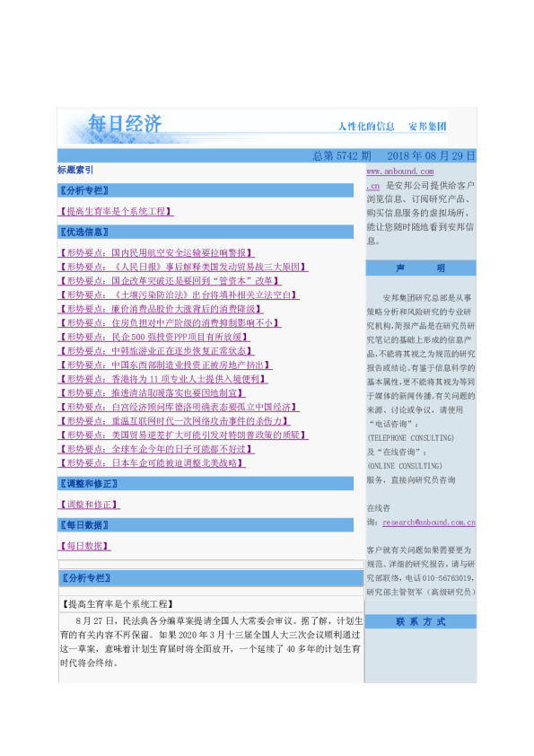Click the 声明 sidebar heading
Image resolution: width=534 pixels, height=756 pixels.
tap(421, 268)
